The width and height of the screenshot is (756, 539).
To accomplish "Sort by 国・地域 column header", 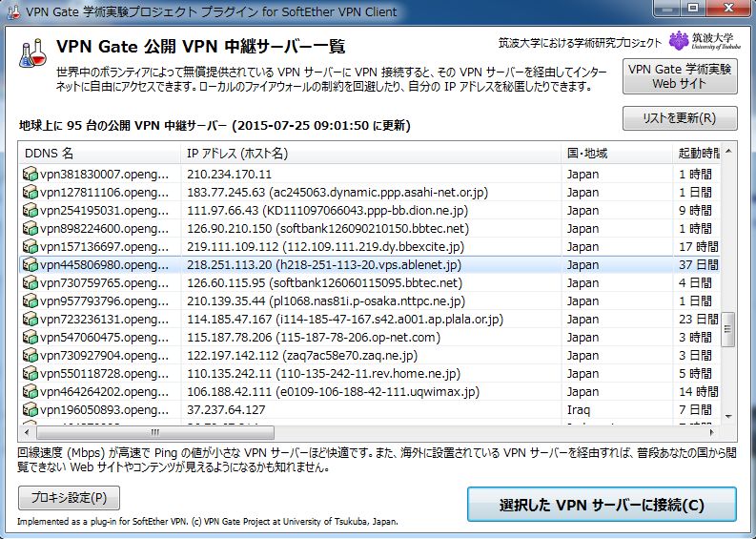I will 617,153.
